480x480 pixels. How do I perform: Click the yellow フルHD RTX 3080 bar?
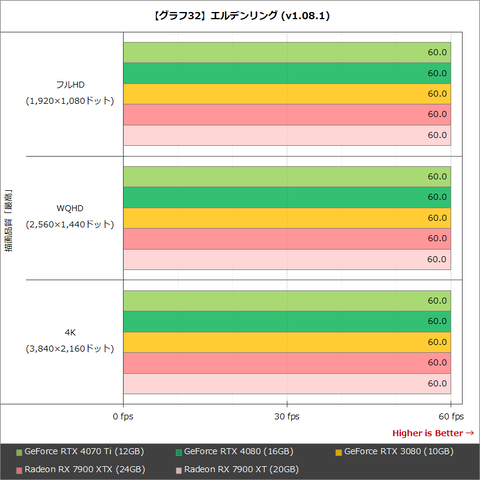click(287, 94)
